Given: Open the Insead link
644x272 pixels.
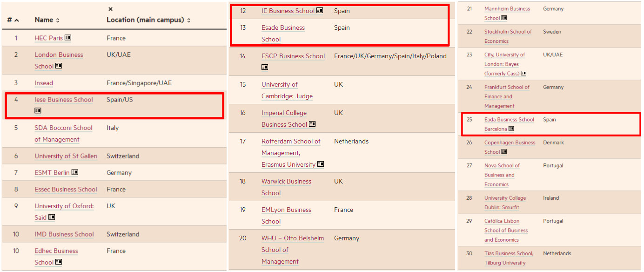Looking at the screenshot, I should click(44, 83).
